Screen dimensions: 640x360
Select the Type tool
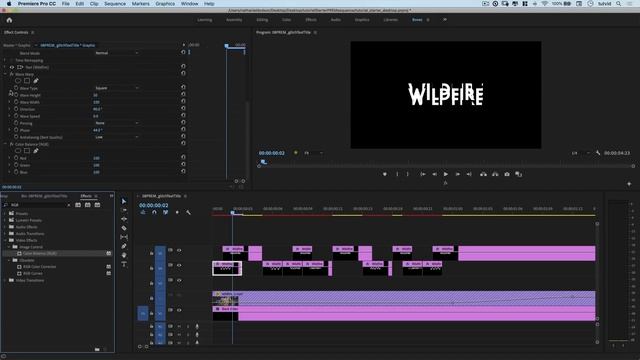click(124, 264)
